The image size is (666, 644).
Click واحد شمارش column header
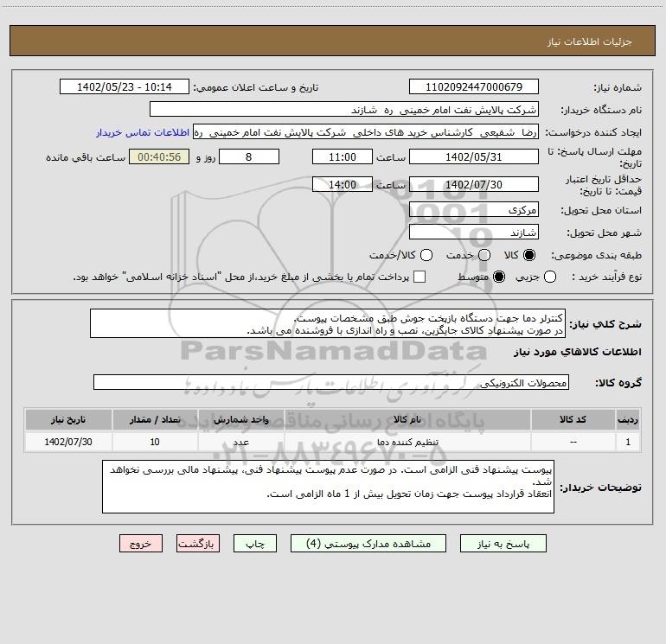click(x=240, y=419)
